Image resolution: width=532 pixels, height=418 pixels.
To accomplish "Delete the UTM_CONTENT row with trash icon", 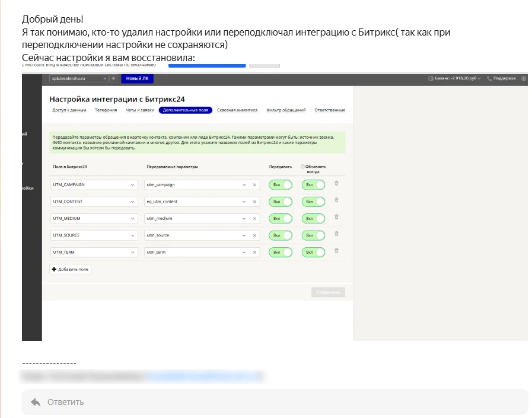I will [336, 200].
